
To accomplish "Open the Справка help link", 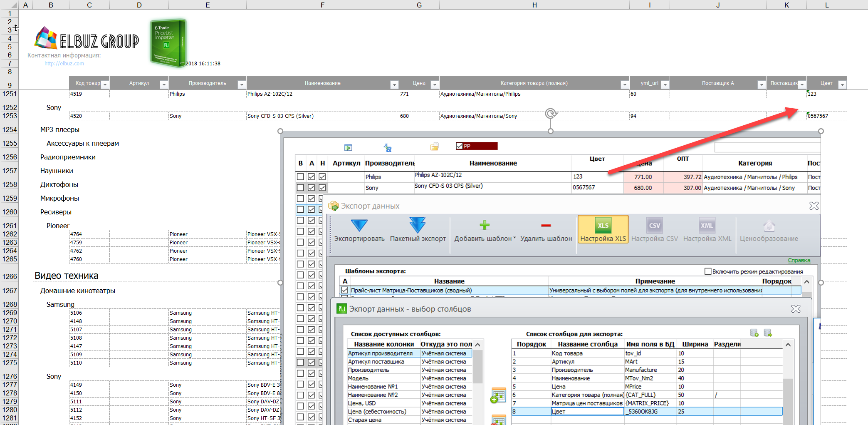I will pos(799,260).
